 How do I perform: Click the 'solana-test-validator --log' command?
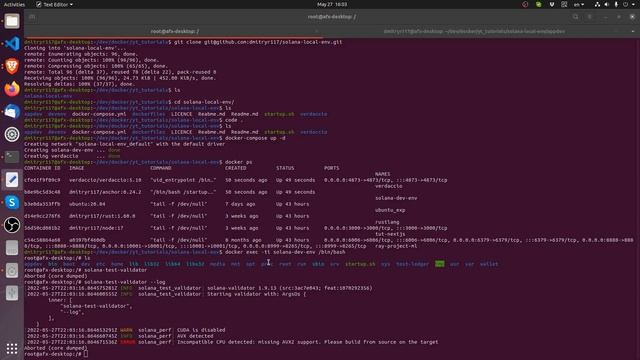pos(125,282)
